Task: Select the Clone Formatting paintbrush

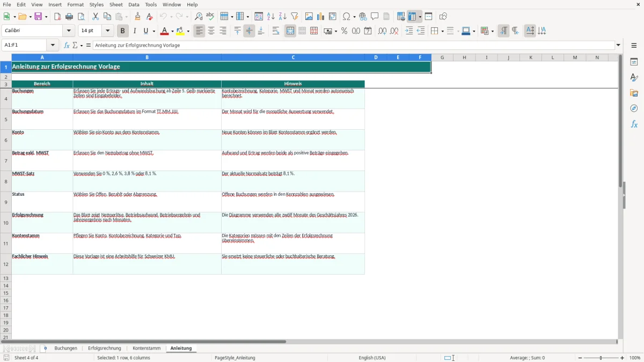Action: pos(137,17)
